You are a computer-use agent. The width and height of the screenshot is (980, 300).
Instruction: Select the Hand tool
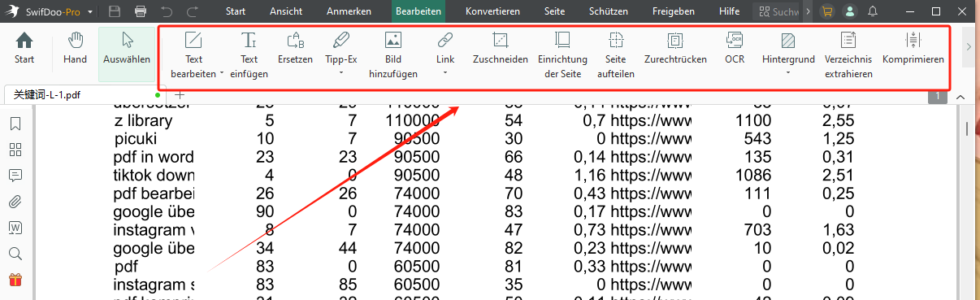tap(76, 48)
